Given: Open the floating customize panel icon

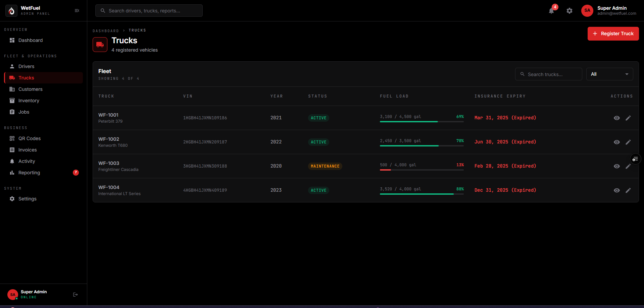Looking at the screenshot, I should coord(635,159).
